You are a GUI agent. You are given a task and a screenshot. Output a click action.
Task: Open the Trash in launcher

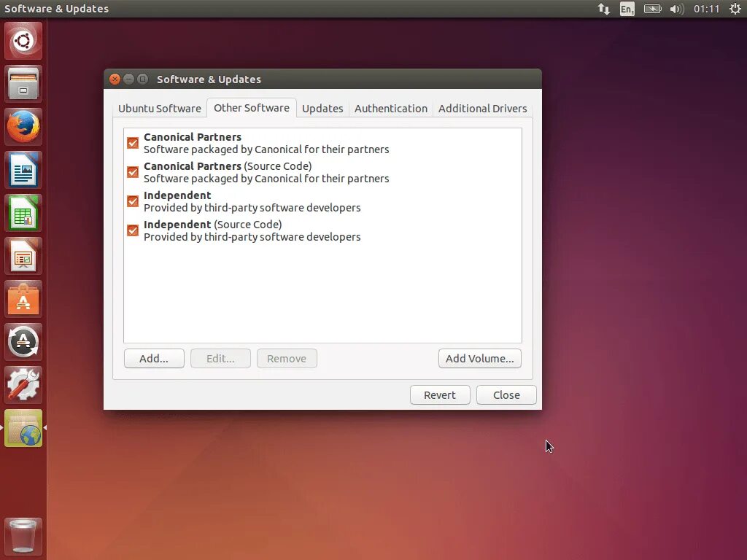coord(23,536)
